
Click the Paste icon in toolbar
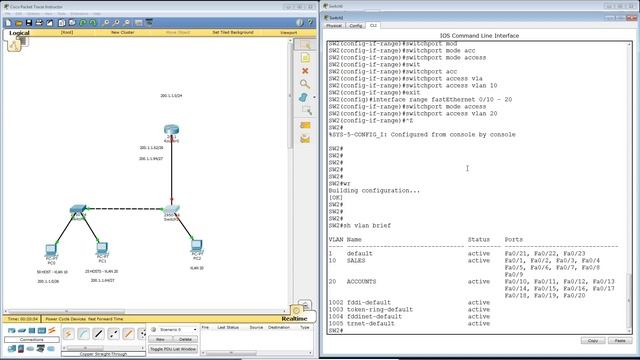72,23
